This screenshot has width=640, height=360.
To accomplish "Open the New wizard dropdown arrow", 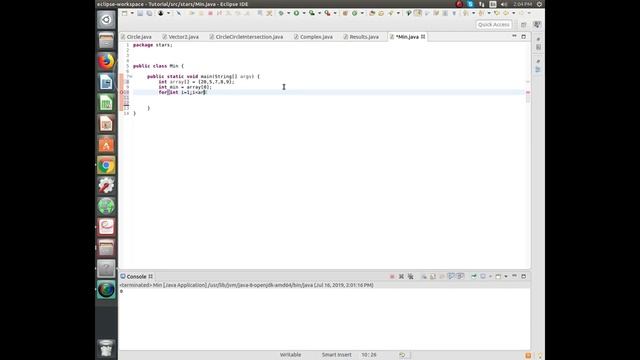I will click(x=132, y=13).
